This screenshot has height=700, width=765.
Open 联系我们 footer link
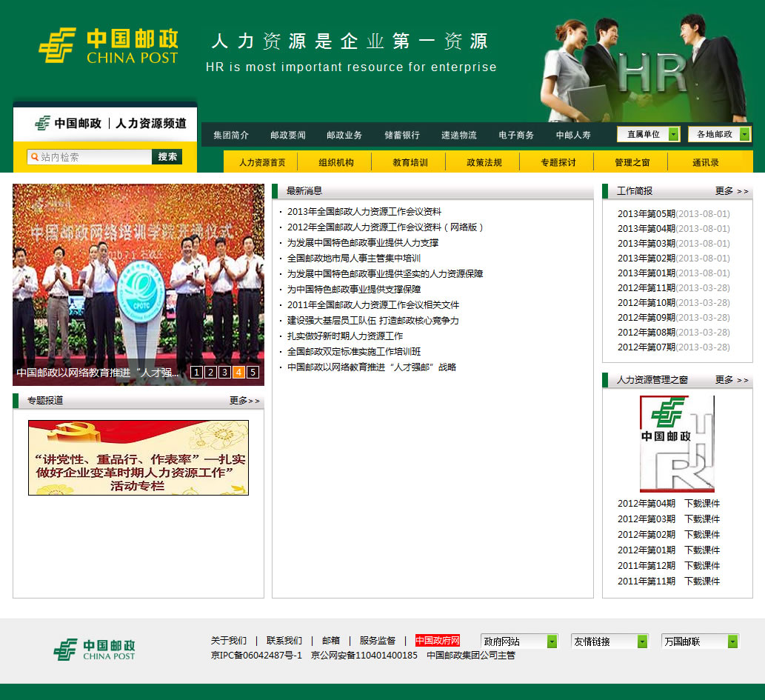(284, 641)
